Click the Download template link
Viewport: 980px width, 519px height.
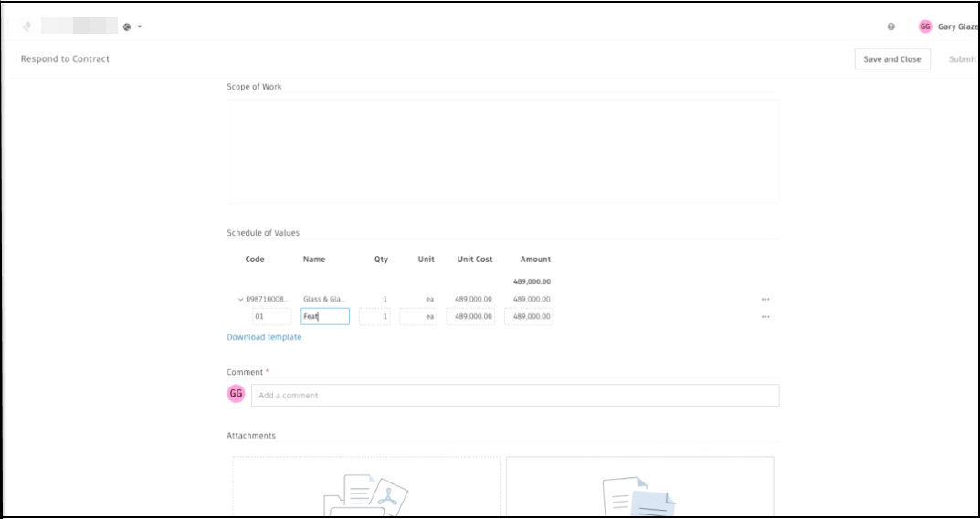tap(264, 337)
